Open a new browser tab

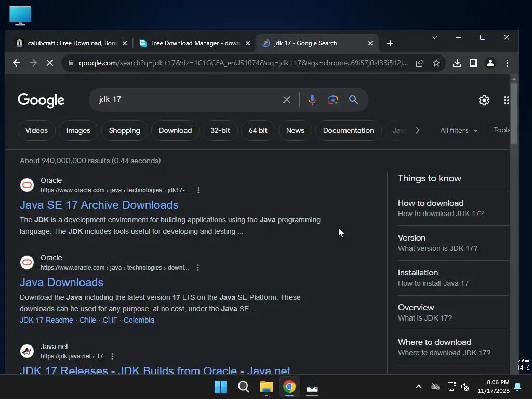(x=390, y=43)
